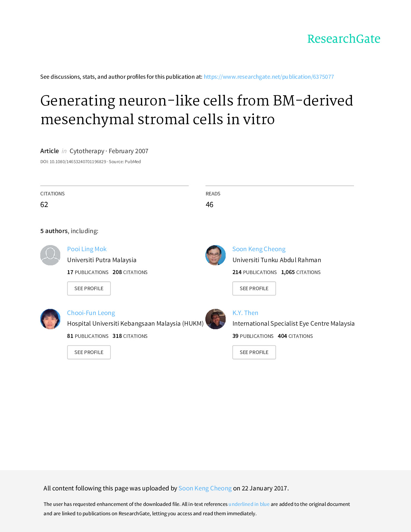
Task: Click the article title heading
Action: click(197, 110)
